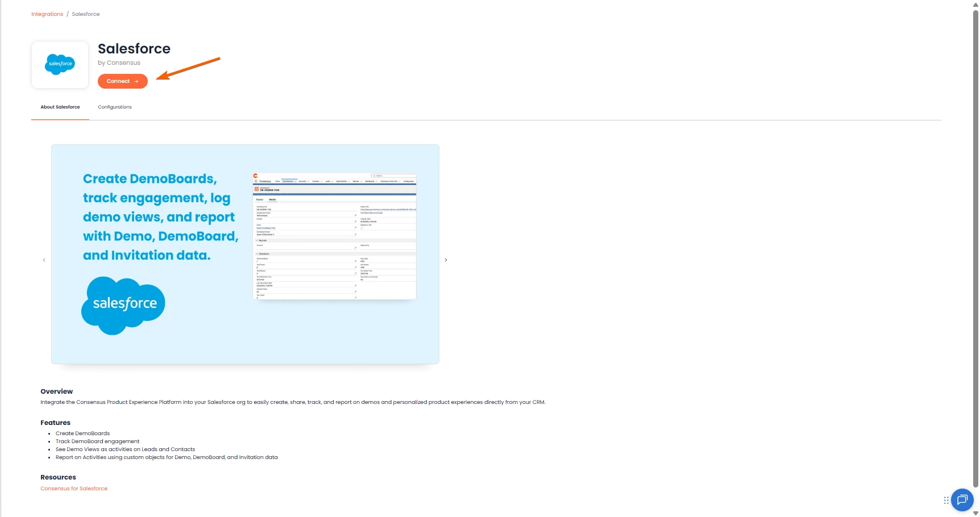Click the Salesforce breadcrumb text
980x517 pixels.
tap(86, 14)
